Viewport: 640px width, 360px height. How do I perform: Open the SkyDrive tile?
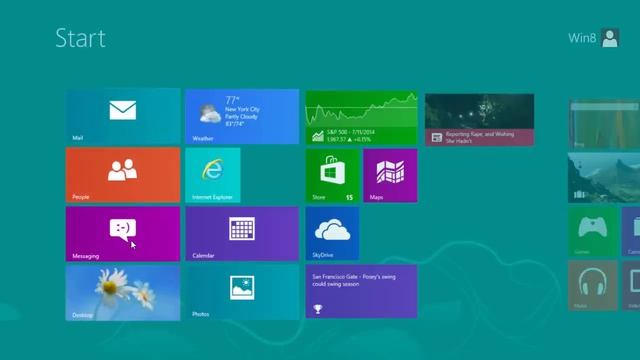click(x=332, y=233)
